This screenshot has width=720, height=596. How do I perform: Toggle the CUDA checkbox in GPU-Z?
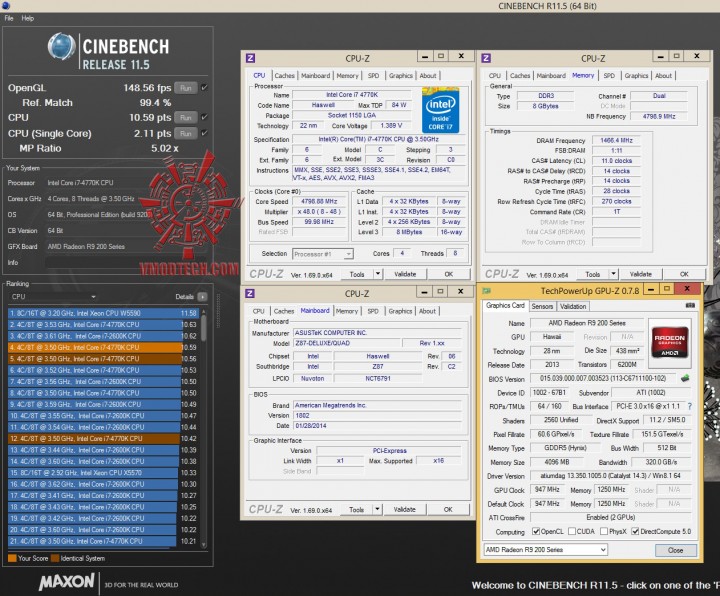point(572,531)
